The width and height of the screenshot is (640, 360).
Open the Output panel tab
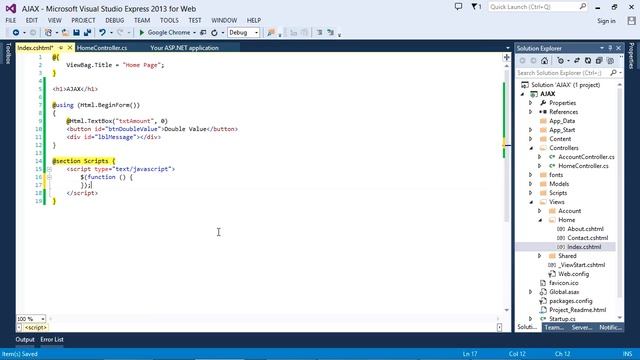point(25,340)
